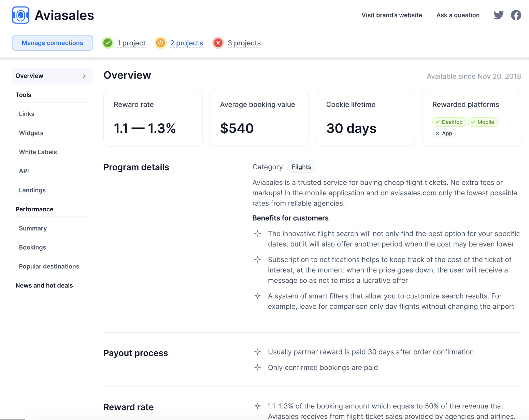The height and width of the screenshot is (420, 529).
Task: Click the orange pending clock icon
Action: pyautogui.click(x=160, y=43)
